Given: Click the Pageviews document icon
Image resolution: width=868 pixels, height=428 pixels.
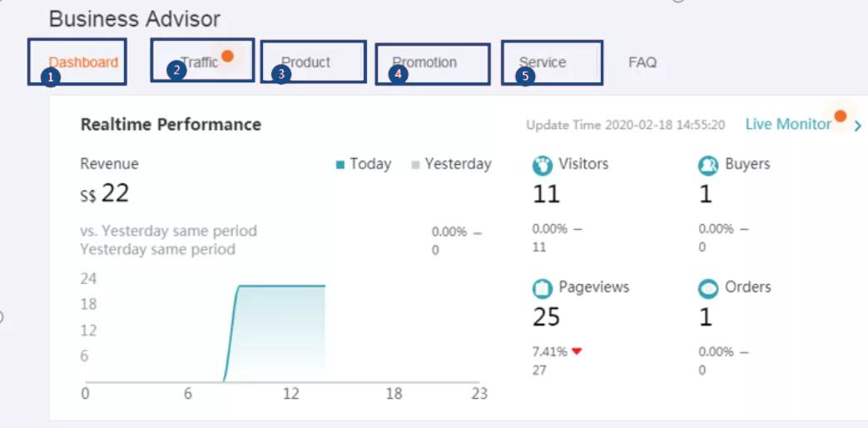Looking at the screenshot, I should click(542, 288).
